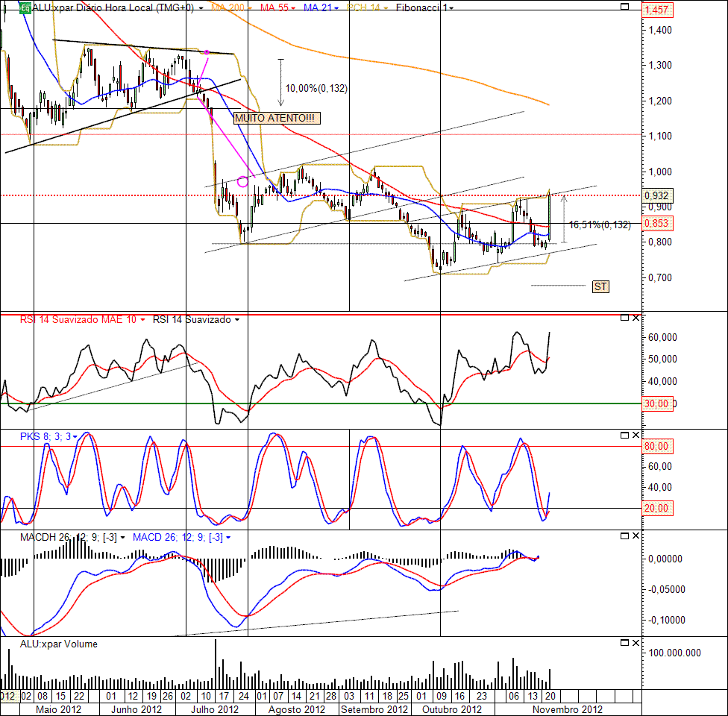728x716 pixels.
Task: Click Julho 2012 on the time axis
Action: coord(215,709)
